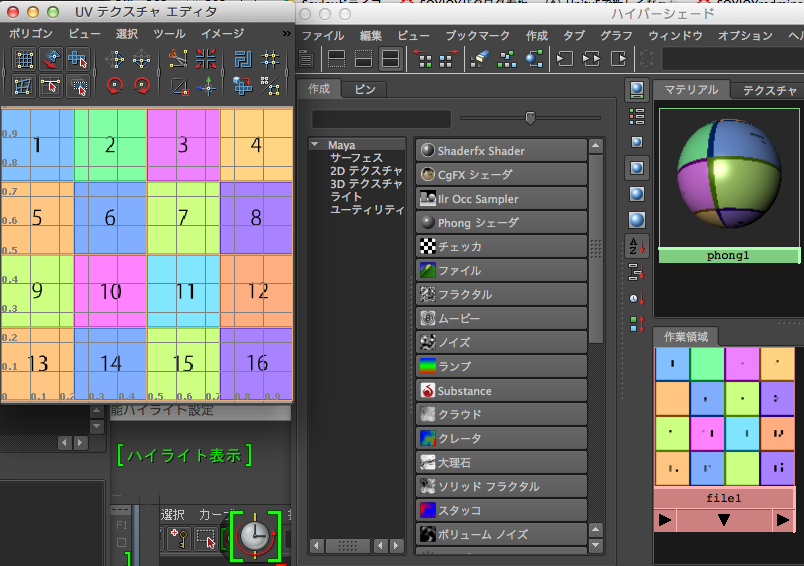Click the sort by name A-Z icon

coord(637,245)
